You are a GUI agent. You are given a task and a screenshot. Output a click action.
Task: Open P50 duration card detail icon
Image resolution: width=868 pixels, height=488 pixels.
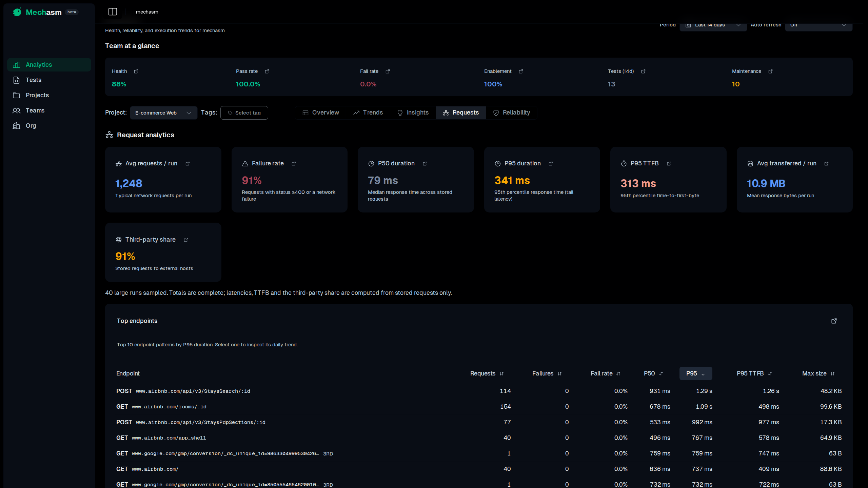tap(425, 164)
